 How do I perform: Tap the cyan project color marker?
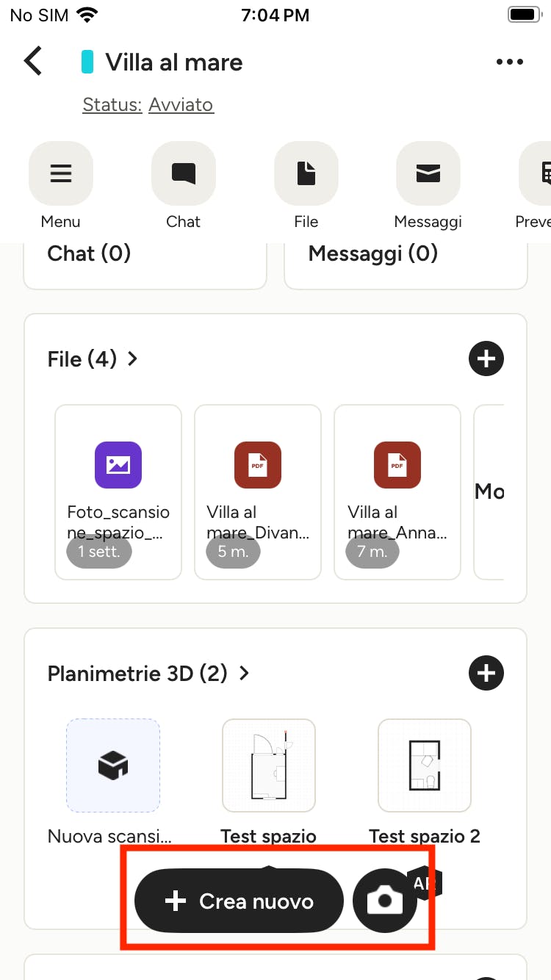87,62
